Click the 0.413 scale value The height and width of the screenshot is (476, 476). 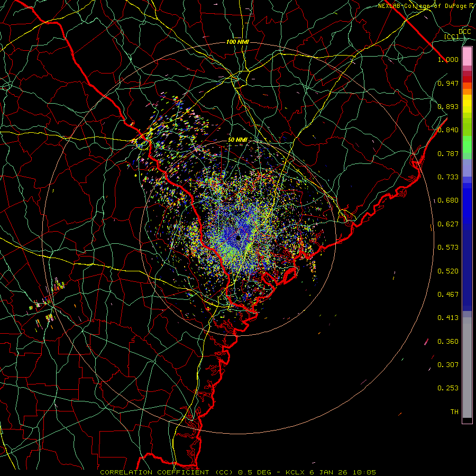pyautogui.click(x=448, y=318)
